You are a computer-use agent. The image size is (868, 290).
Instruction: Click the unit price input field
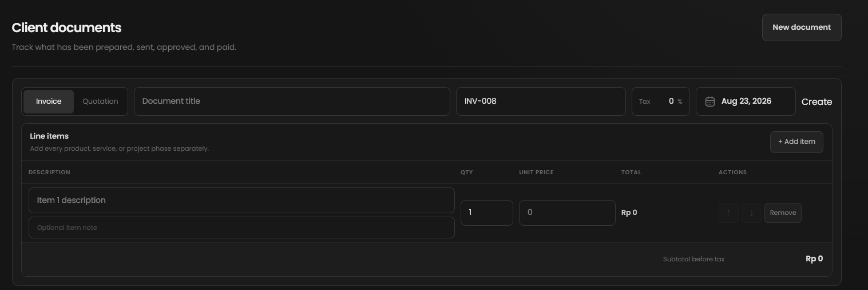(567, 213)
